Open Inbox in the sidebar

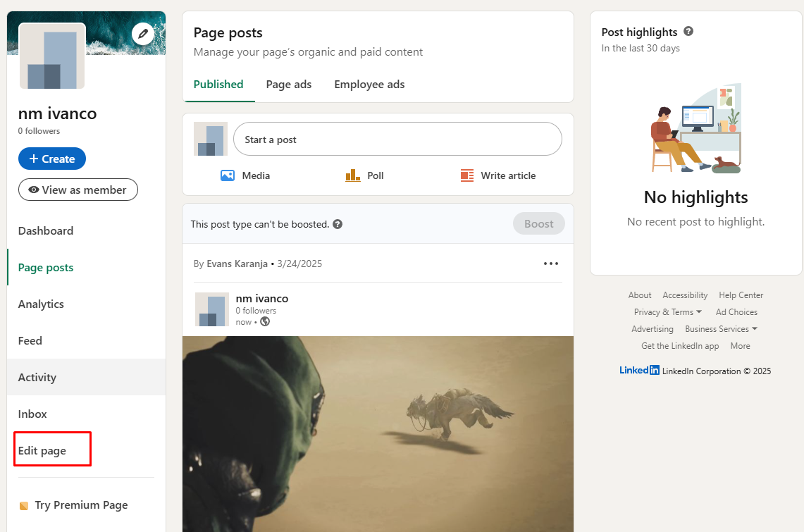[32, 414]
